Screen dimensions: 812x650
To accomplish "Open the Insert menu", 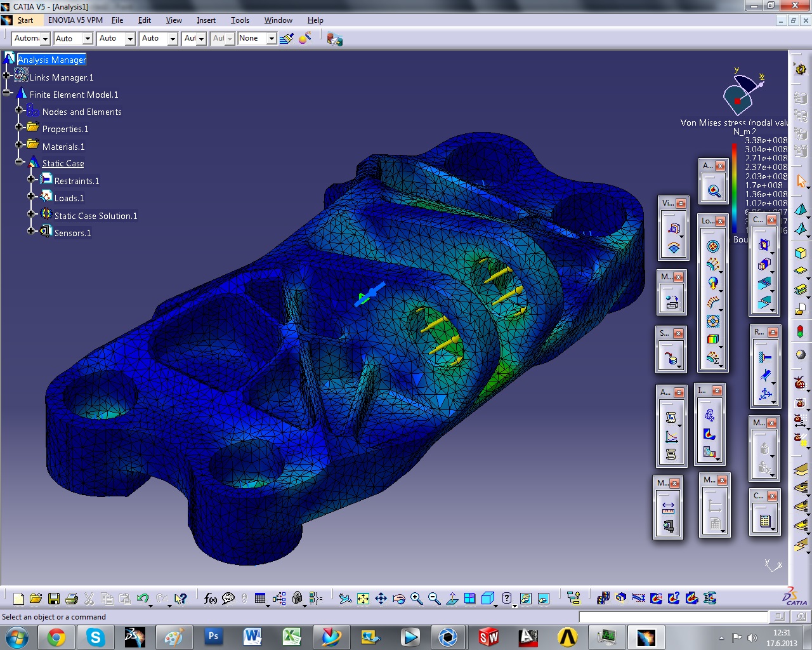I will click(206, 20).
